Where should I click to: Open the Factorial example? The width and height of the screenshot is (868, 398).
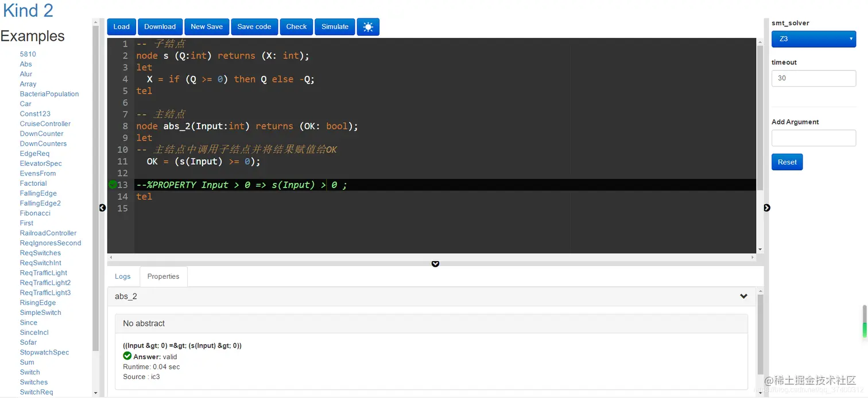coord(33,184)
